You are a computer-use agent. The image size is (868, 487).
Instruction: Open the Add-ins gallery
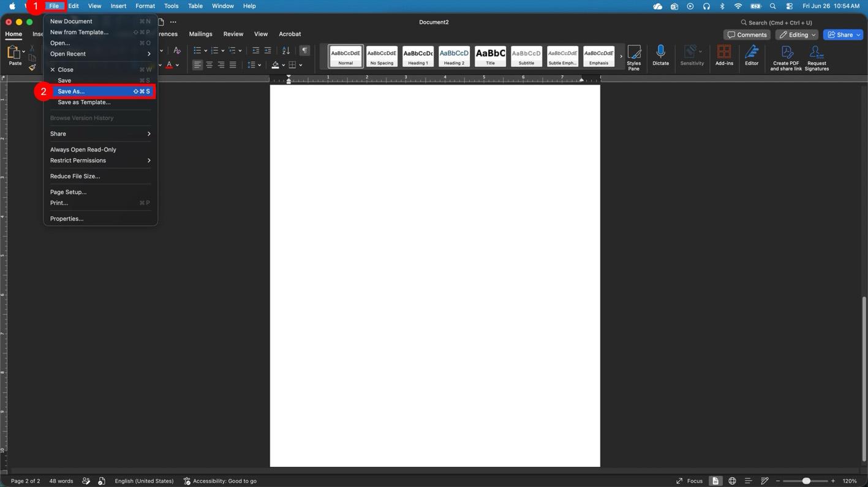point(724,55)
